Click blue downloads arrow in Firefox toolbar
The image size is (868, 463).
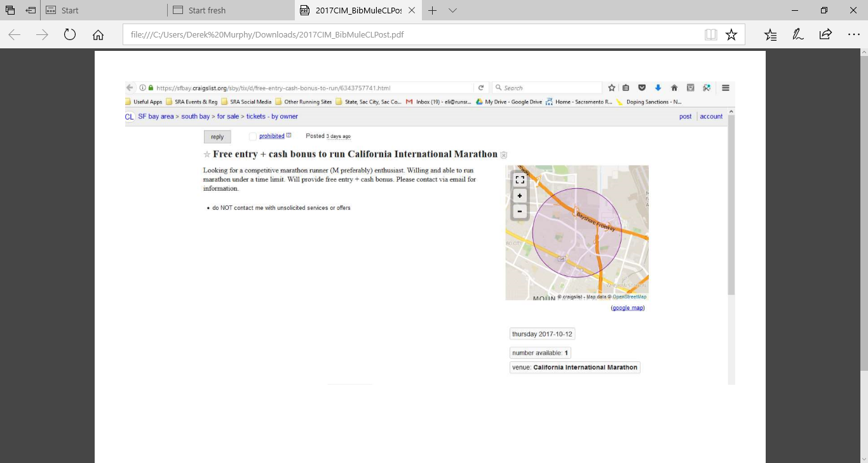[658, 88]
